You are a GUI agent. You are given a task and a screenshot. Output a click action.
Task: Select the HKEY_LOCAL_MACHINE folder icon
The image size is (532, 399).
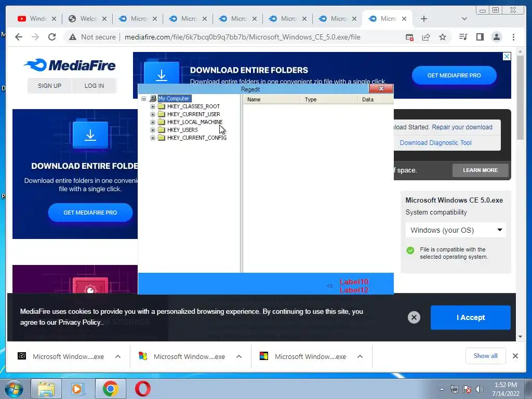coord(162,122)
